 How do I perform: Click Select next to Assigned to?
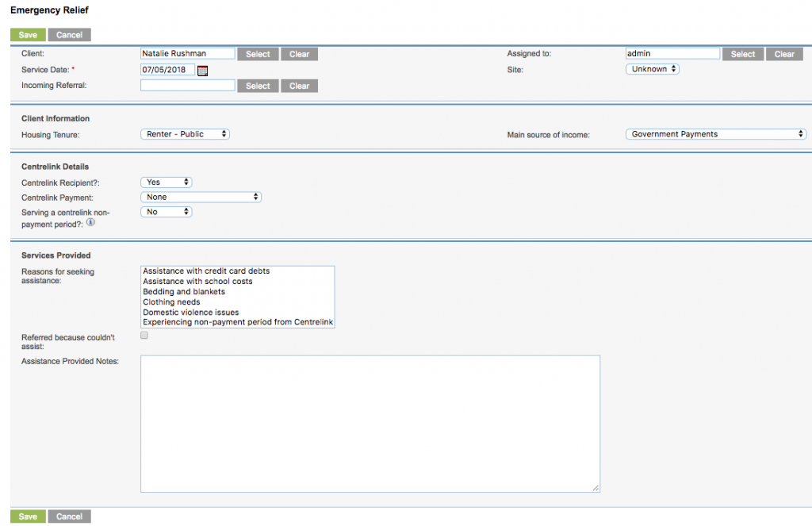pos(742,53)
